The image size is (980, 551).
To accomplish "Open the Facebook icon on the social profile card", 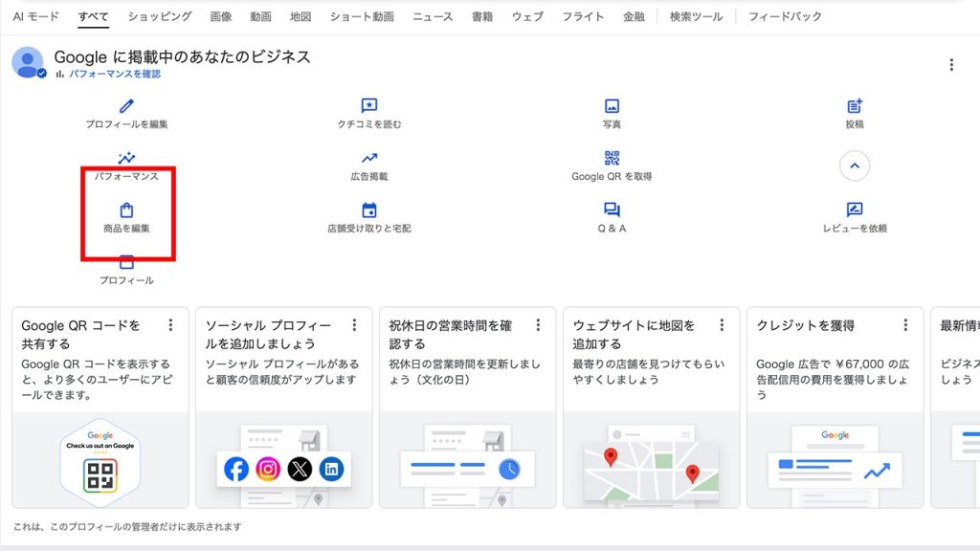I will 238,469.
